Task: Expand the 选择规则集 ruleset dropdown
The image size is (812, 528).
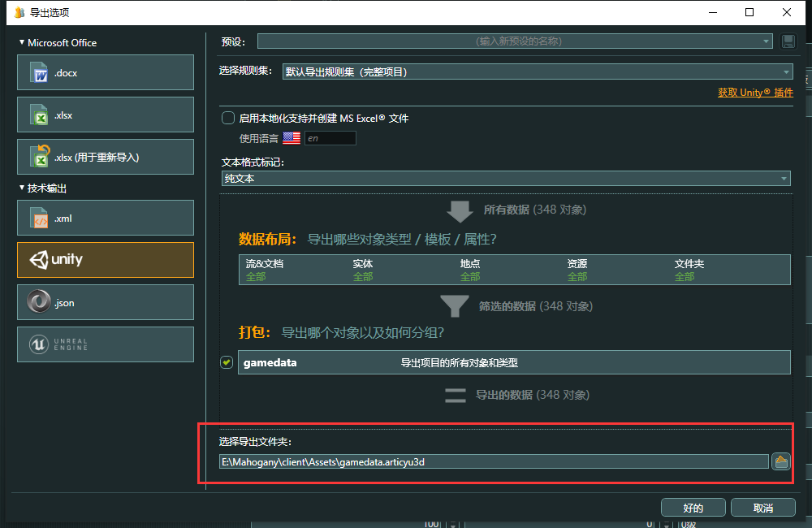Action: pyautogui.click(x=536, y=71)
